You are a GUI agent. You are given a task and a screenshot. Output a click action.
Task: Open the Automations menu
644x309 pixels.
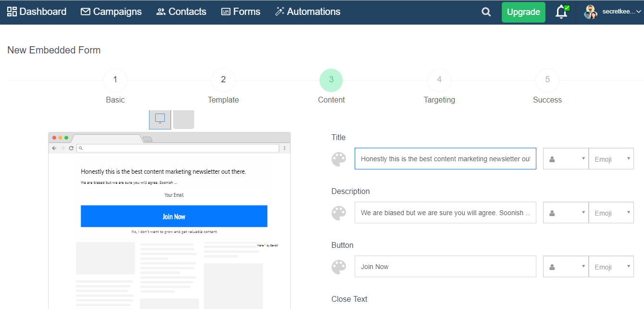click(x=308, y=12)
